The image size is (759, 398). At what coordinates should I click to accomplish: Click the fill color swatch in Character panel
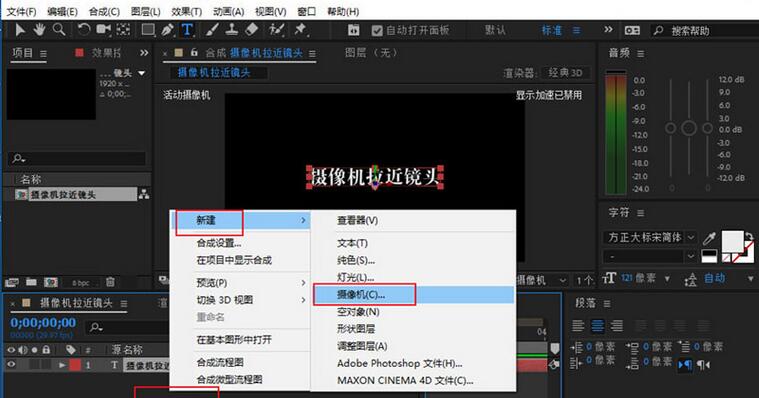tap(733, 241)
